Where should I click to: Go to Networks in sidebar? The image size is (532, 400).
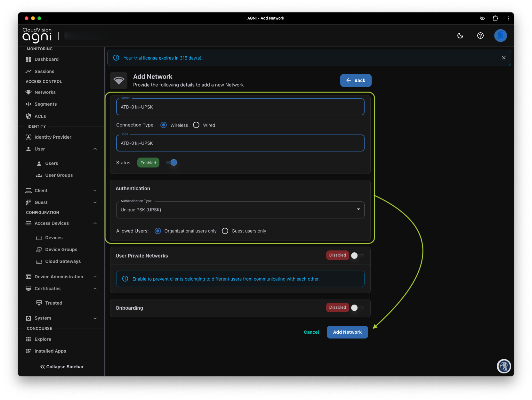click(45, 92)
